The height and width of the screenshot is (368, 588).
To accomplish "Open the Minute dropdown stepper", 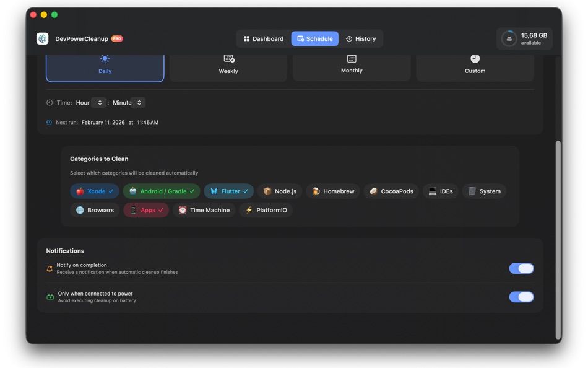I will click(x=139, y=102).
